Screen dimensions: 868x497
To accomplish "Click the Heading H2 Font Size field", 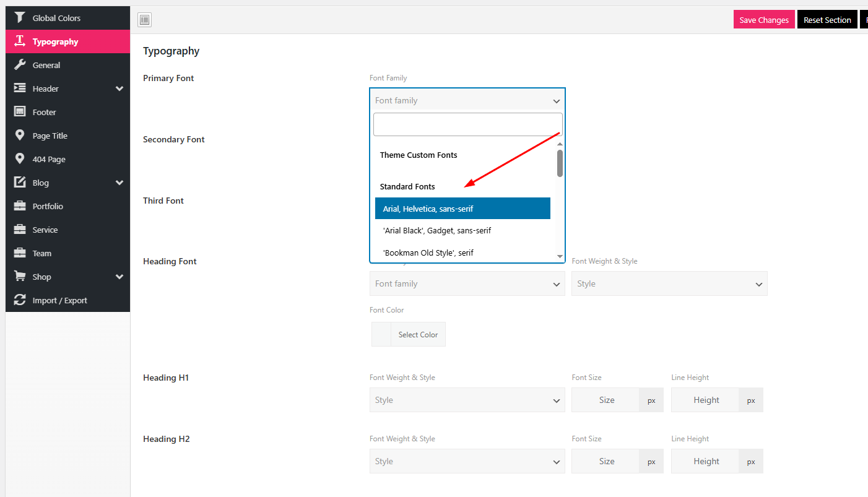I will (x=605, y=461).
